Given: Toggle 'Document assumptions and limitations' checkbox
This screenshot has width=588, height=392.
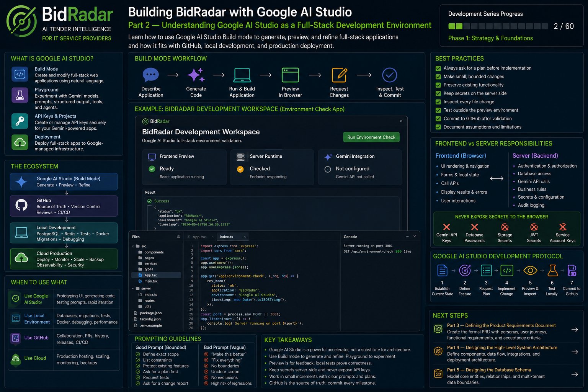Looking at the screenshot, I should point(438,127).
